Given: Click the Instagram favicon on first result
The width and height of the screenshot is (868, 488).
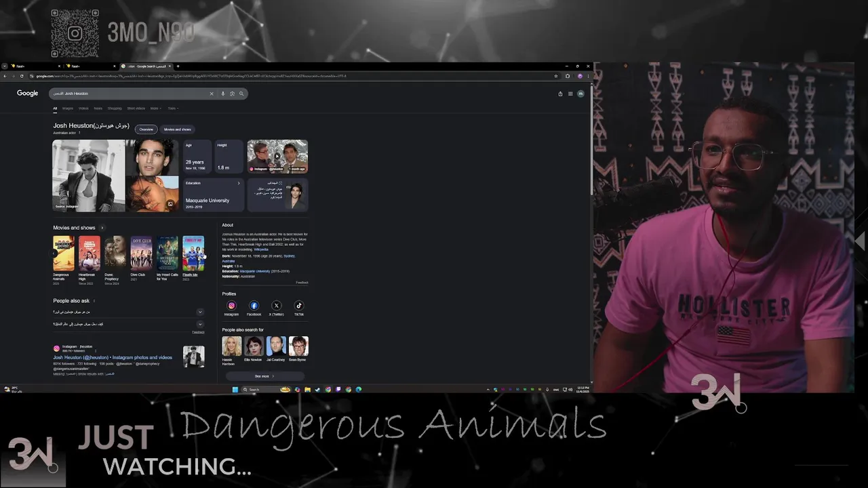Looking at the screenshot, I should [x=57, y=348].
